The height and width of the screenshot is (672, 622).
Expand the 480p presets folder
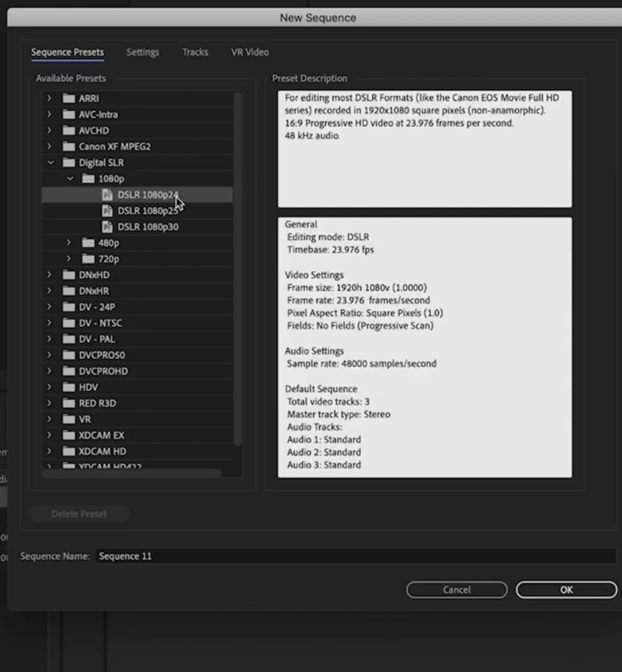coord(69,242)
